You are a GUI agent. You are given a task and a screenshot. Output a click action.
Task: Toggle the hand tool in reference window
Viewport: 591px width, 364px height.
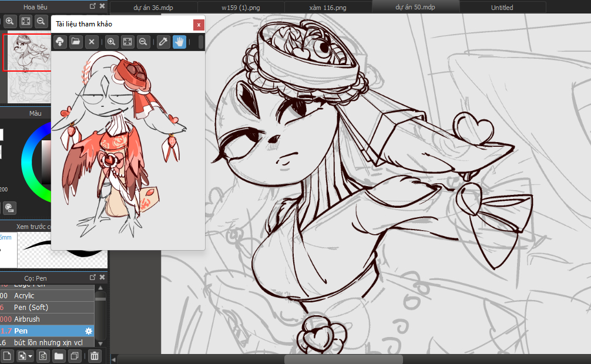pyautogui.click(x=179, y=42)
